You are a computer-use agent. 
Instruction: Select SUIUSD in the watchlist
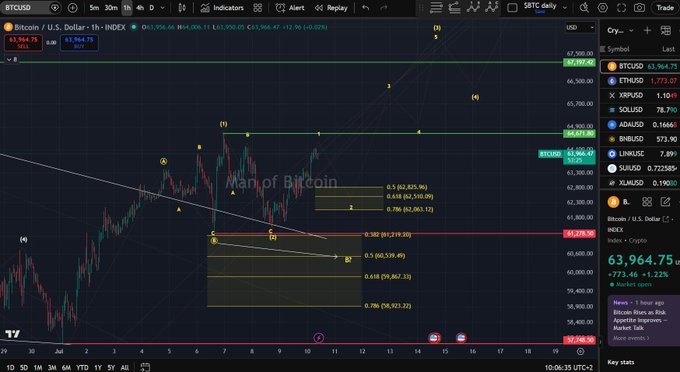pyautogui.click(x=641, y=168)
